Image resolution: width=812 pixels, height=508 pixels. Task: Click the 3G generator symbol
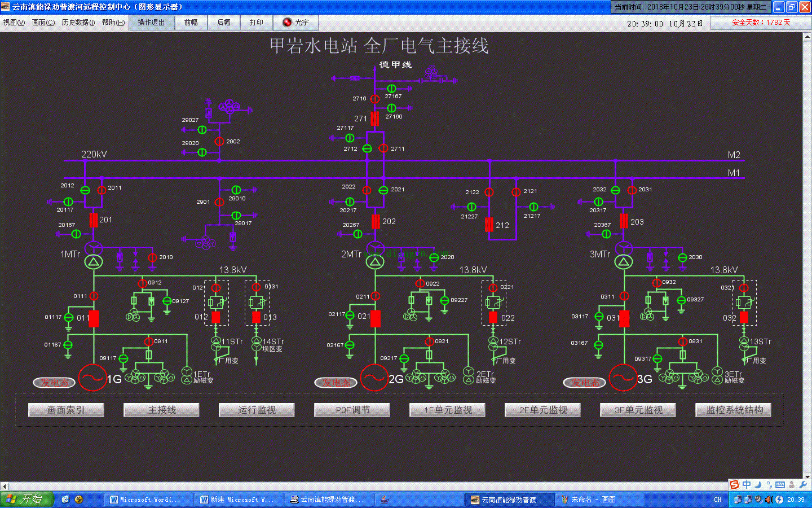tap(623, 378)
